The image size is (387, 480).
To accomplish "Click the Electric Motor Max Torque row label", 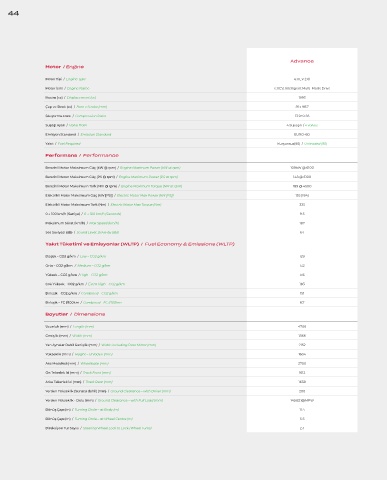I will (x=103, y=204).
